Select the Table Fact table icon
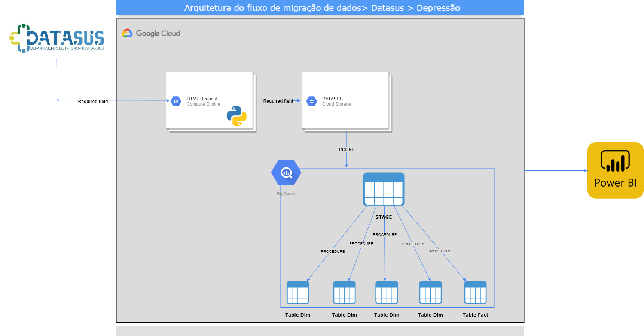The width and height of the screenshot is (644, 336). [475, 293]
